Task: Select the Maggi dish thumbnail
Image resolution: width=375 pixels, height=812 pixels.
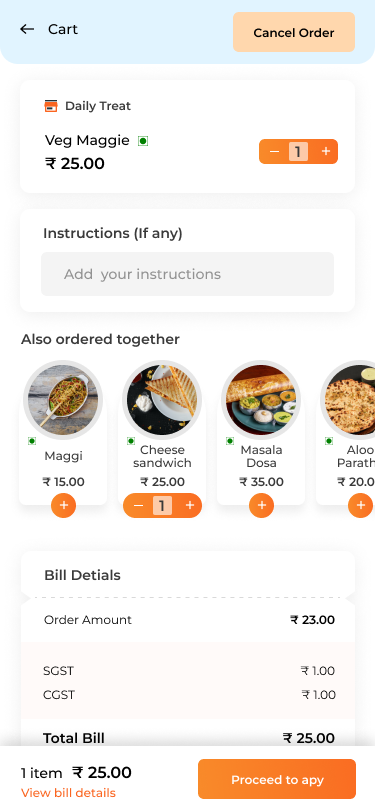Action: tap(63, 400)
